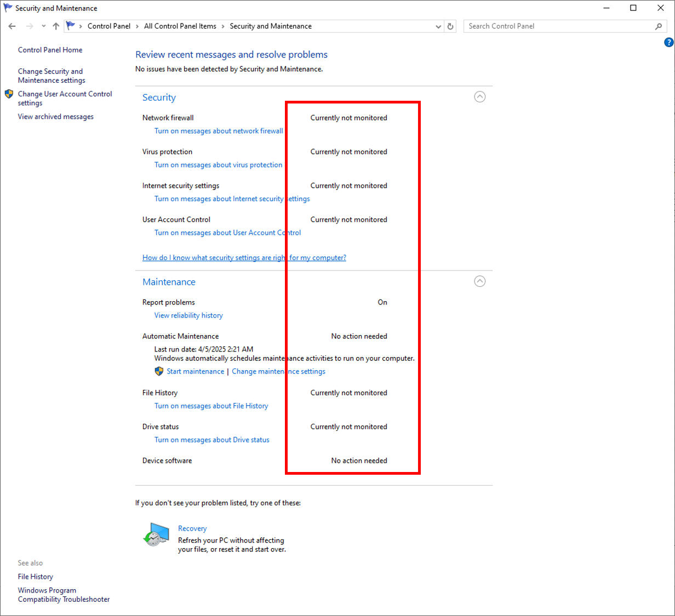Refresh the Security and Maintenance page
This screenshot has width=675, height=616.
[450, 26]
